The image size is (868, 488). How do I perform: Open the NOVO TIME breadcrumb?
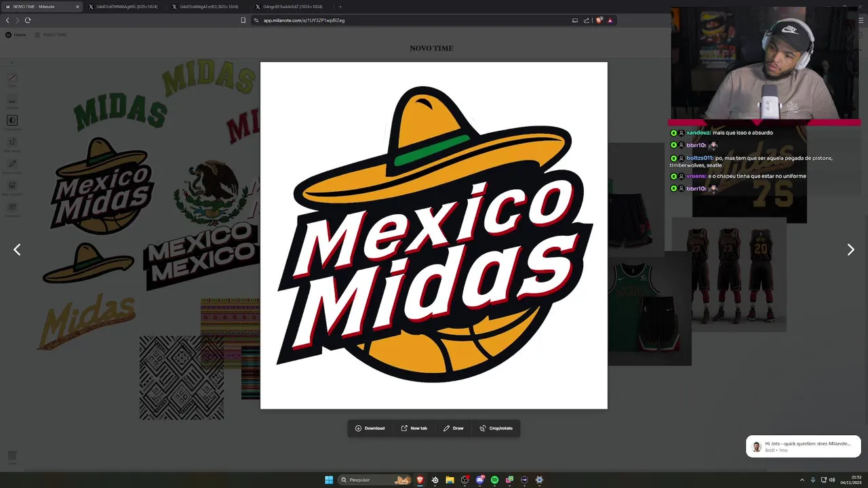[x=51, y=35]
